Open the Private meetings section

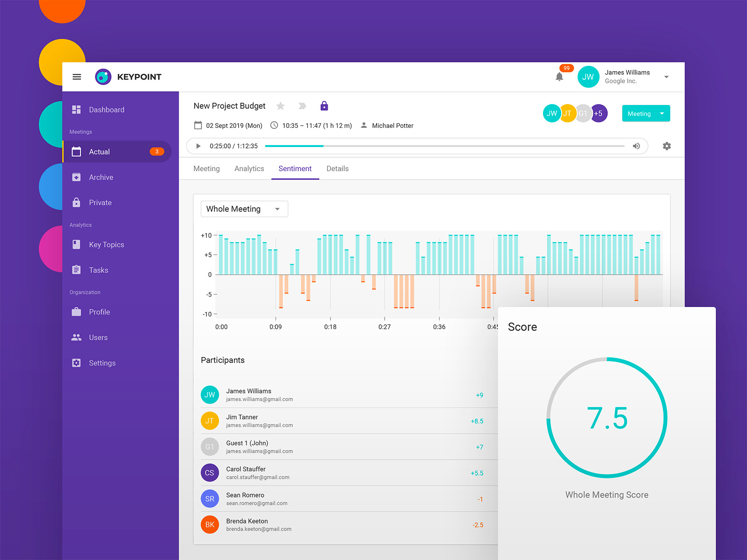point(100,203)
